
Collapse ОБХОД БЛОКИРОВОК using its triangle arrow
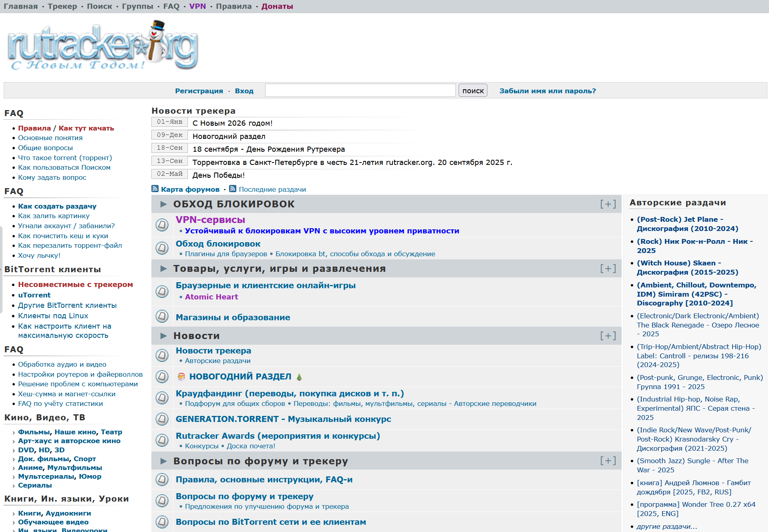coord(163,204)
